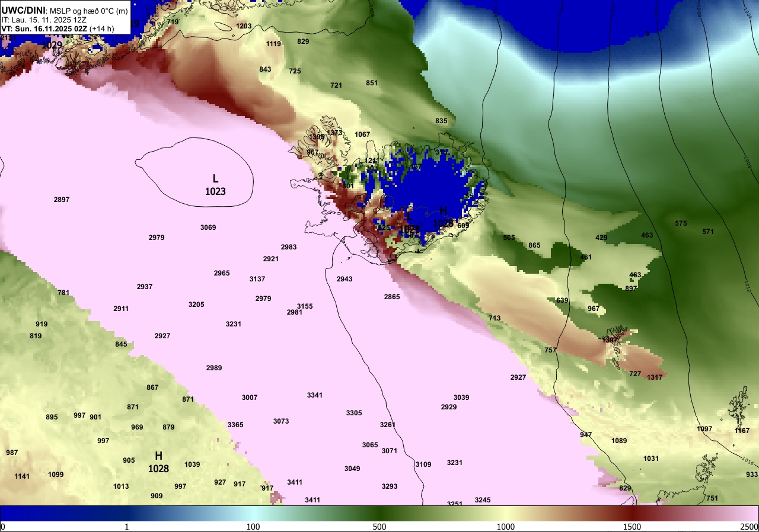Image resolution: width=759 pixels, height=532 pixels.
Task: Click the value 3069 on the map
Action: point(208,227)
